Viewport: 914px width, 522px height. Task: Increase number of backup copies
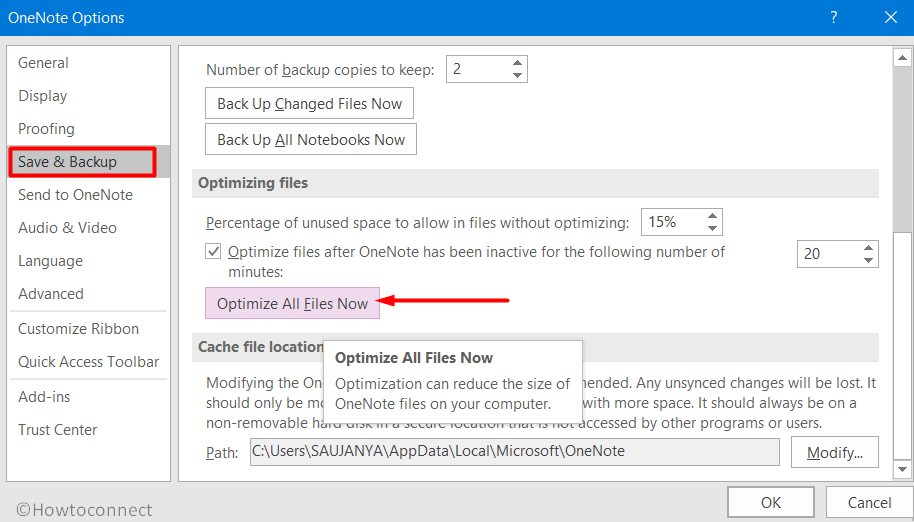click(x=517, y=63)
